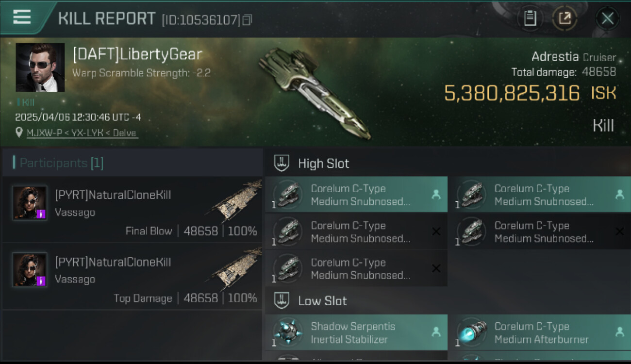Viewport: 631px width, 364px height.
Task: Click the first highlighted Corelum C-Type Snubnosed module
Action: pos(356,195)
